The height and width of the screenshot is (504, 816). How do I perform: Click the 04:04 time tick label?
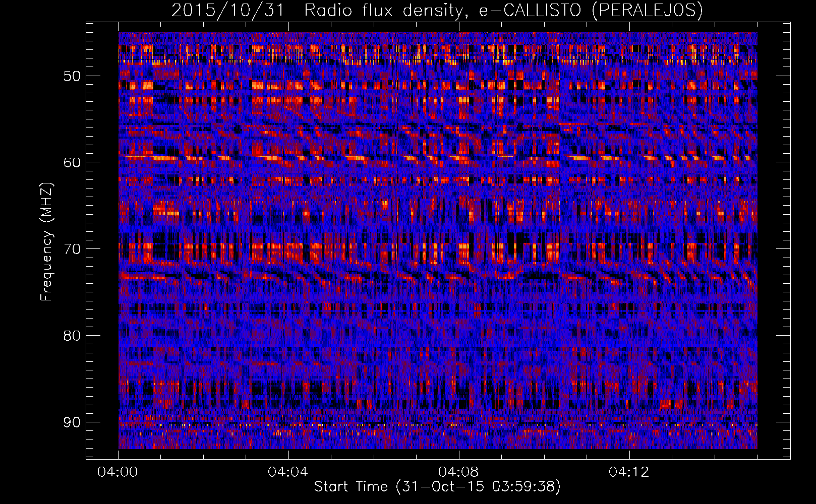pyautogui.click(x=288, y=472)
